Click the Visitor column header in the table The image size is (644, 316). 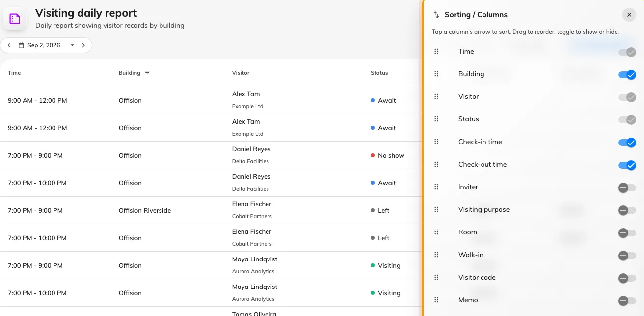(x=241, y=73)
